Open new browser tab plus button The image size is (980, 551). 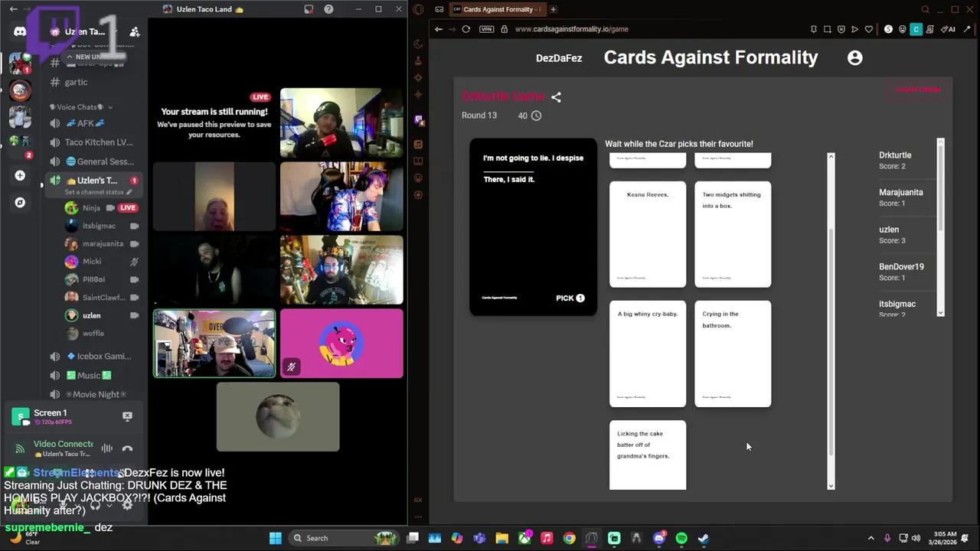point(553,9)
